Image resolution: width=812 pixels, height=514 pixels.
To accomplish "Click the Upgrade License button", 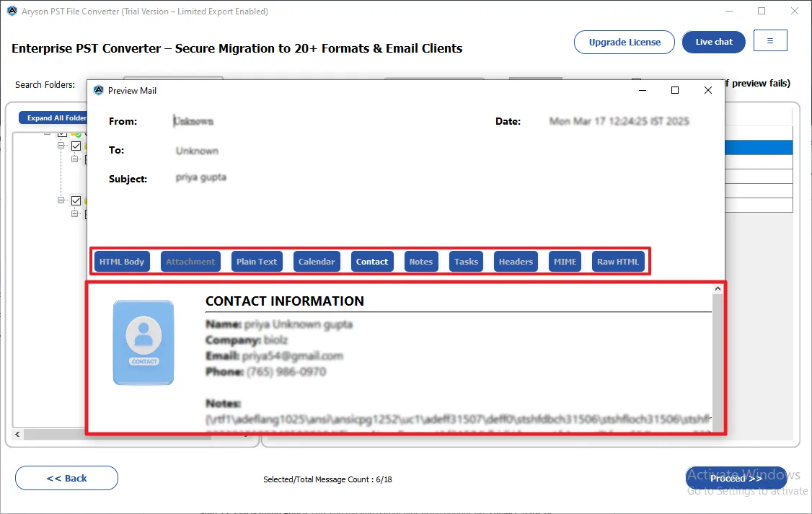I will pos(625,42).
